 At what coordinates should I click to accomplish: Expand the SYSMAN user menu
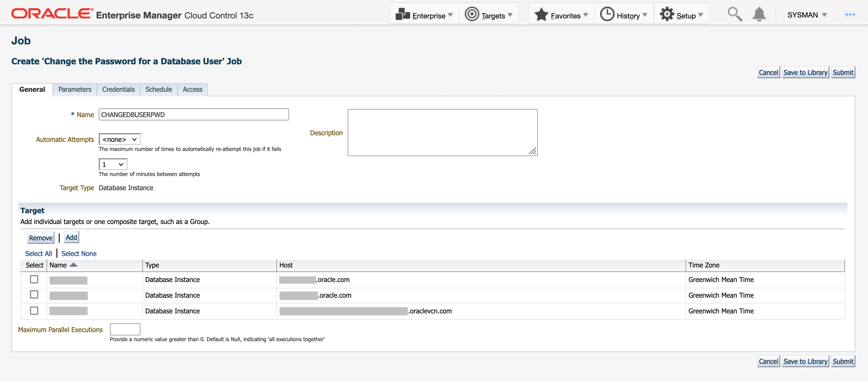(807, 15)
